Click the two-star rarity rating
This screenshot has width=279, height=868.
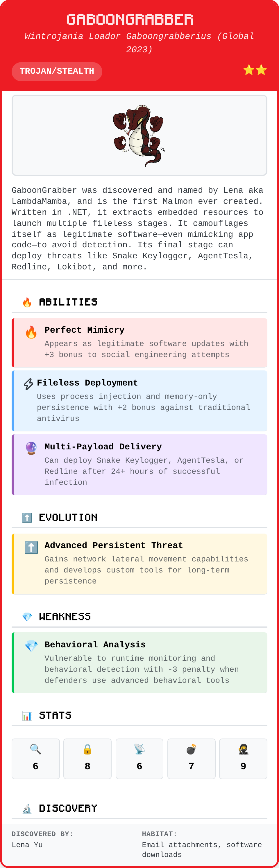point(255,70)
